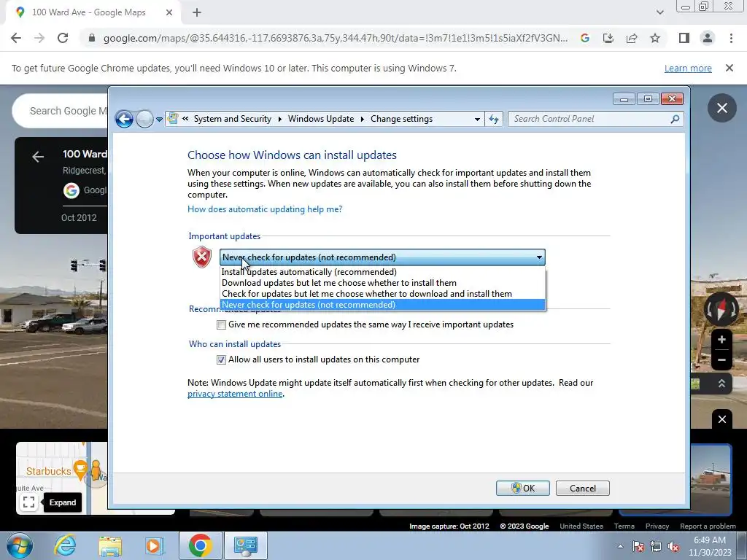Open the System and Security breadcrumb

(233, 119)
